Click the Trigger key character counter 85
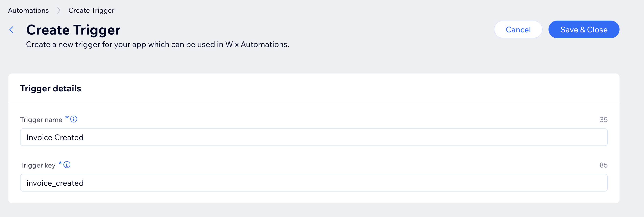This screenshot has height=217, width=644. coord(603,165)
